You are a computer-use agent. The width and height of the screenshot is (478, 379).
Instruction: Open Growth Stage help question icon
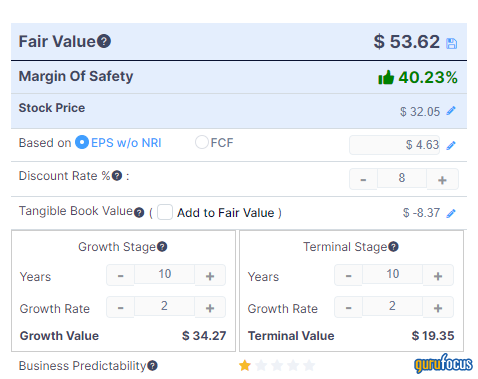(x=162, y=247)
